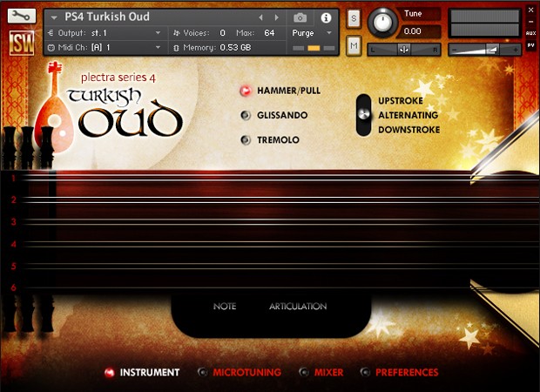The width and height of the screenshot is (540, 392).
Task: Enable Tremolo articulation
Action: point(246,140)
